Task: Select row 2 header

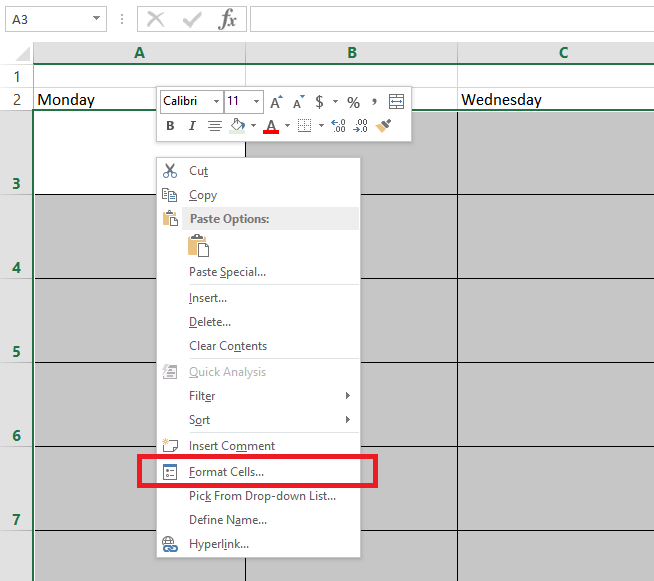Action: [x=16, y=99]
